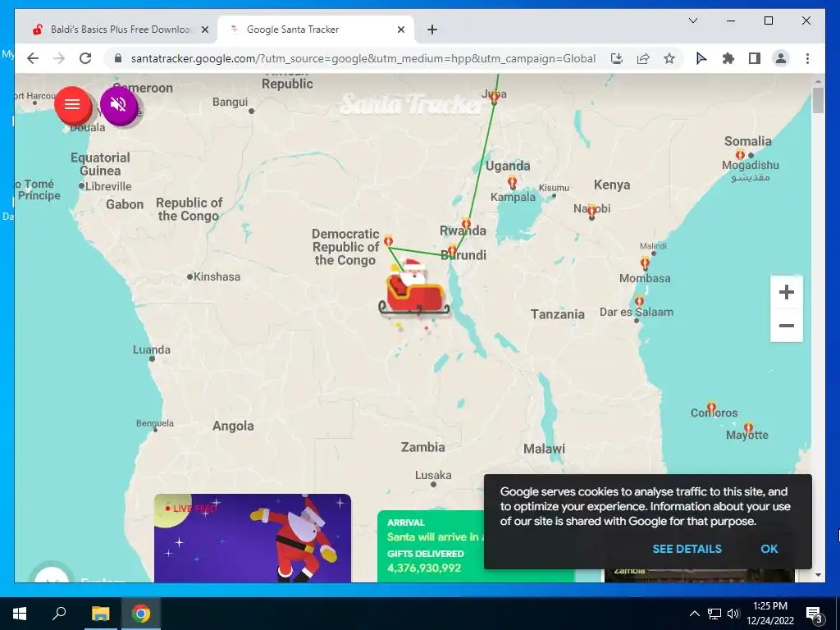Open the Windows Start menu
This screenshot has height=630, width=840.
click(20, 614)
